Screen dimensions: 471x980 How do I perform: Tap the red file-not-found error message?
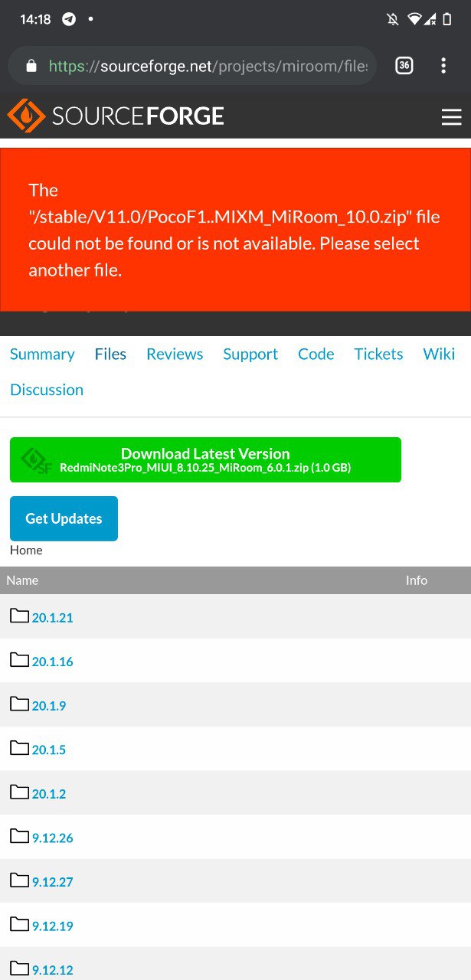pyautogui.click(x=235, y=230)
